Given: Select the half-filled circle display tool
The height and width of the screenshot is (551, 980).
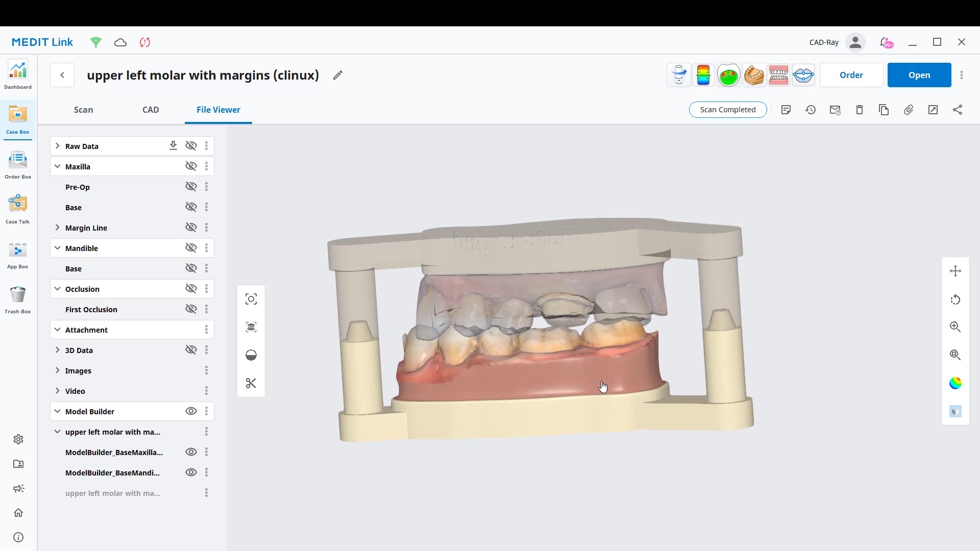Looking at the screenshot, I should point(251,355).
